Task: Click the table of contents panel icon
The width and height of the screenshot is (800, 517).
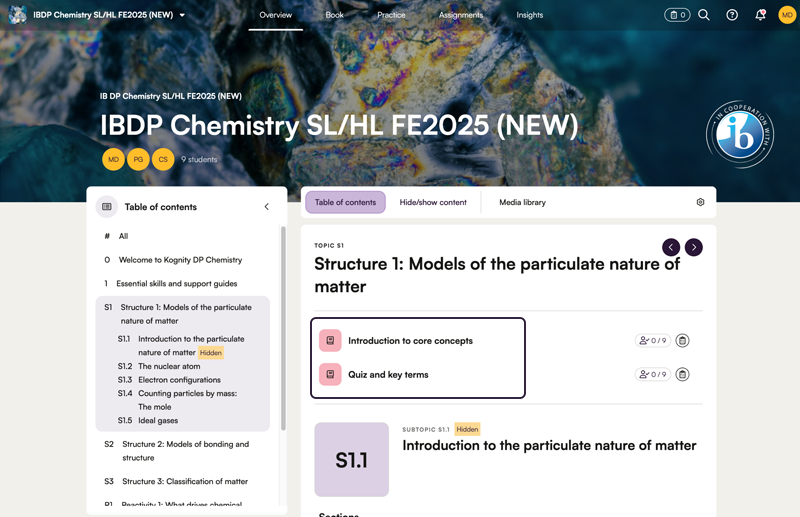Action: [107, 207]
